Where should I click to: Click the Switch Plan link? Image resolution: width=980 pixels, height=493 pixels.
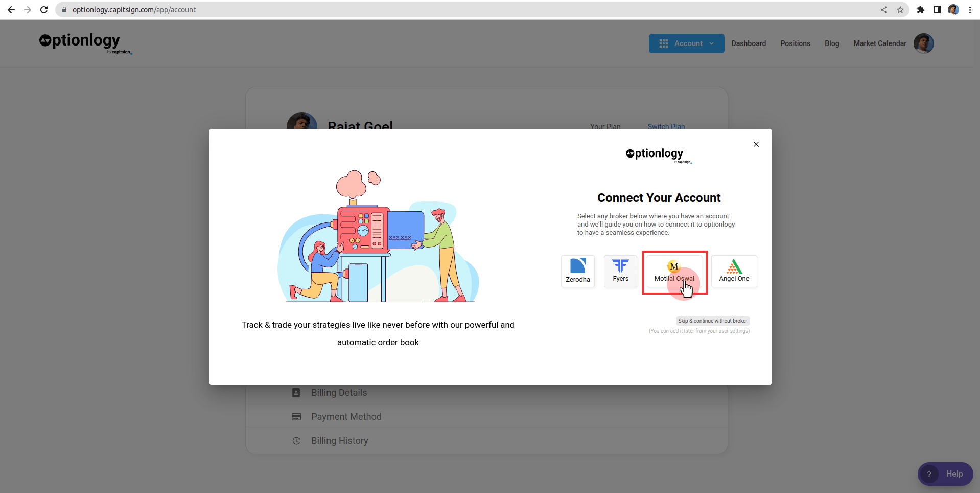point(666,126)
